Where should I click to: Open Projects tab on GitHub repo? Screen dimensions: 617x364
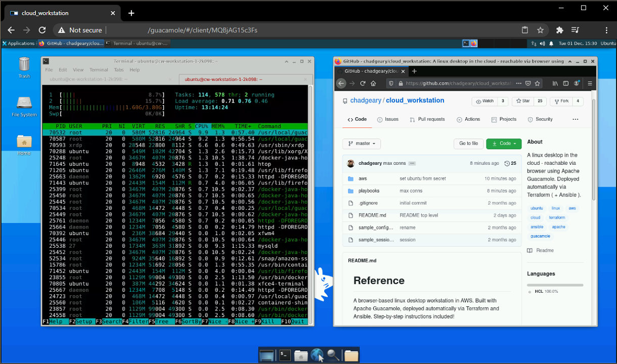coord(504,119)
